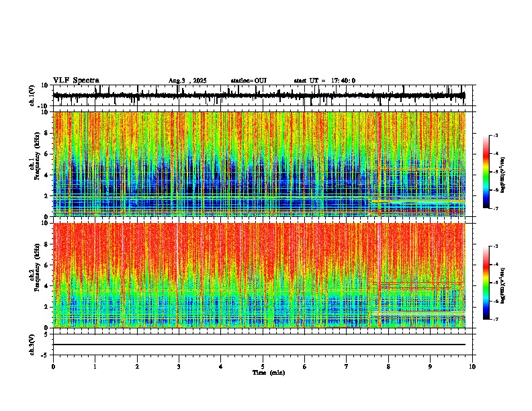Click the 'ch.1(V)' waveform axis label

point(32,95)
